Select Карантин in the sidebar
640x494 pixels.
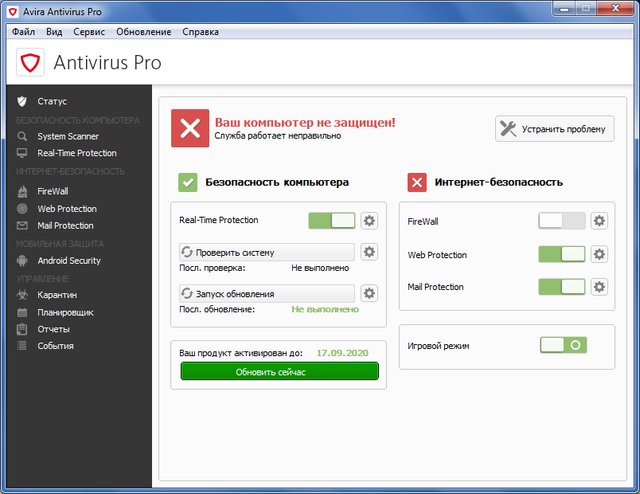tap(57, 295)
